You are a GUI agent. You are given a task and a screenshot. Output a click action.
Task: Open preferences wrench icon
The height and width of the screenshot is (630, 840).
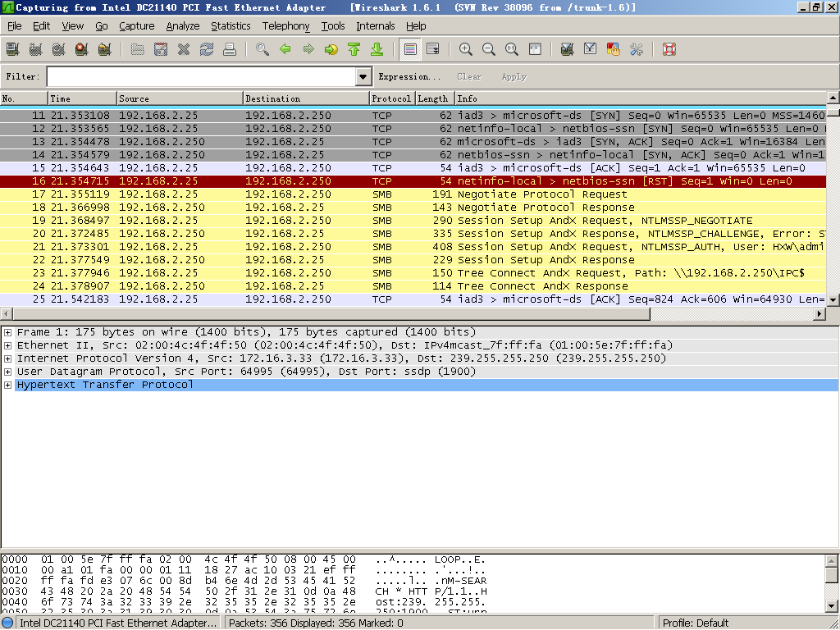coord(637,49)
